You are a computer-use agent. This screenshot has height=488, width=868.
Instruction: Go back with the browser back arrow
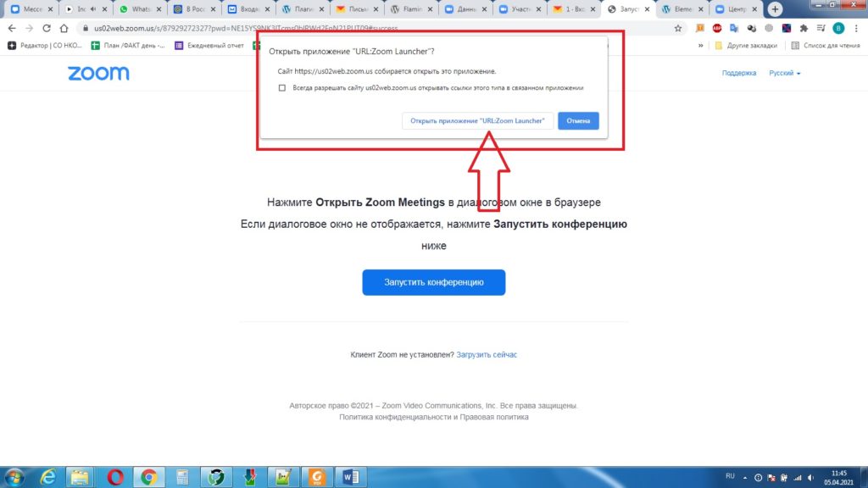tap(12, 28)
